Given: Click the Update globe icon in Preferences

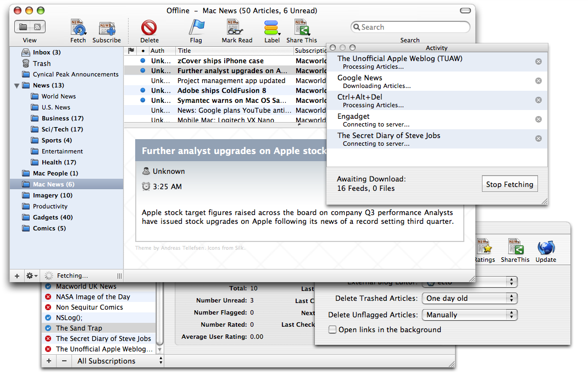Looking at the screenshot, I should click(x=546, y=248).
